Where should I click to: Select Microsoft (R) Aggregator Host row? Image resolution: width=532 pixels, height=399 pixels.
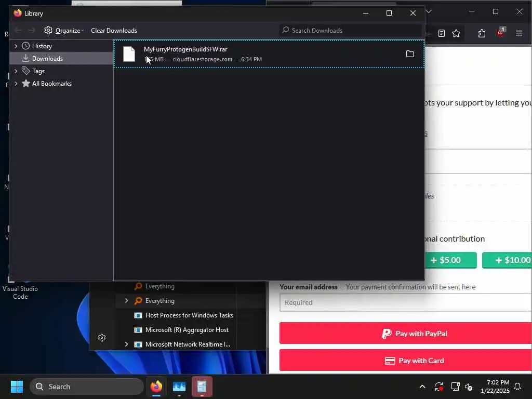187,330
